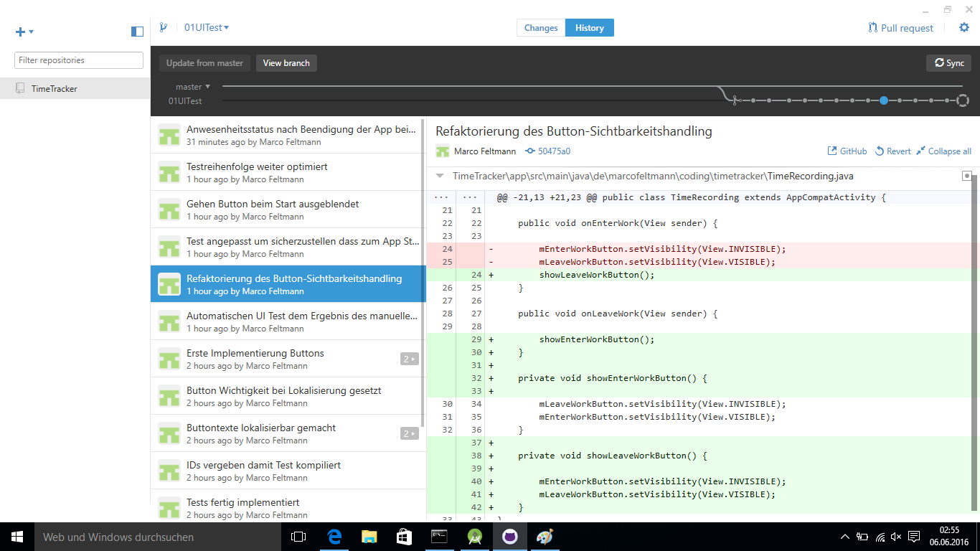Collapse all file diffs
980x551 pixels.
click(943, 151)
